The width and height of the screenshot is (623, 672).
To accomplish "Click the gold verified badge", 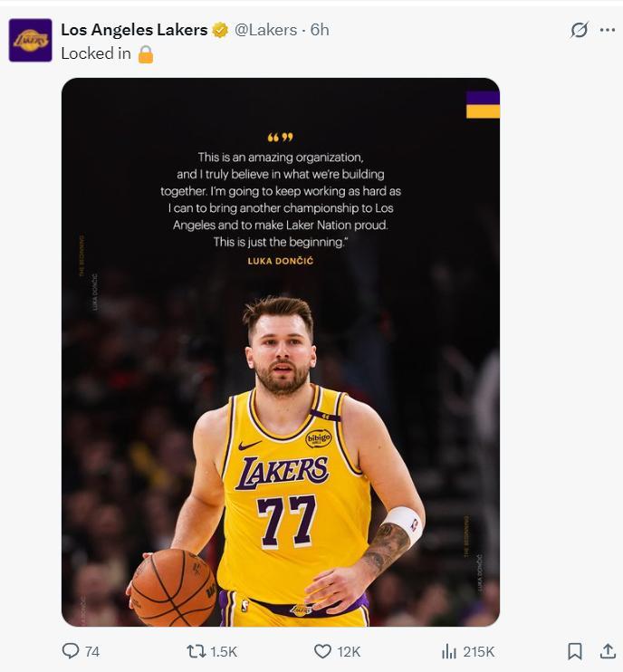I will (220, 30).
